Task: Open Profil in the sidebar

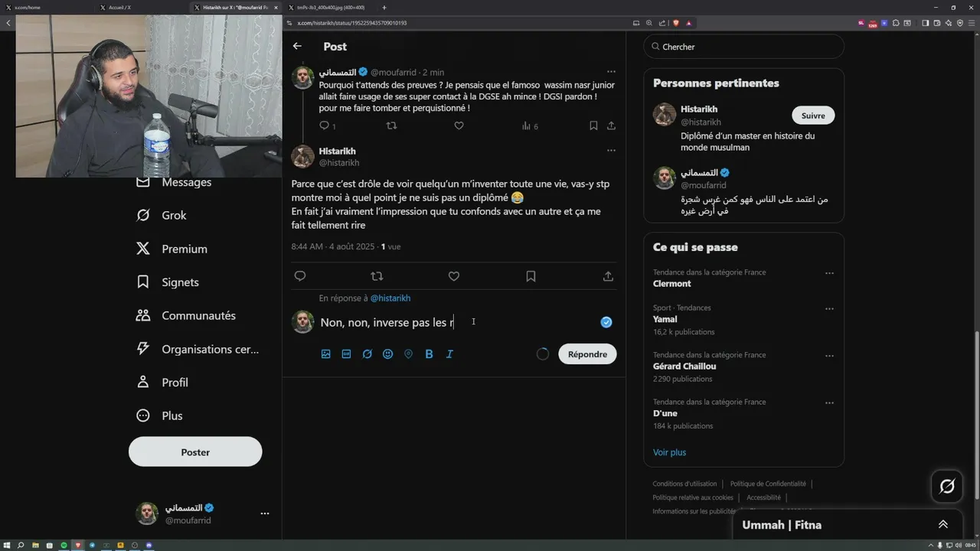Action: point(162,382)
